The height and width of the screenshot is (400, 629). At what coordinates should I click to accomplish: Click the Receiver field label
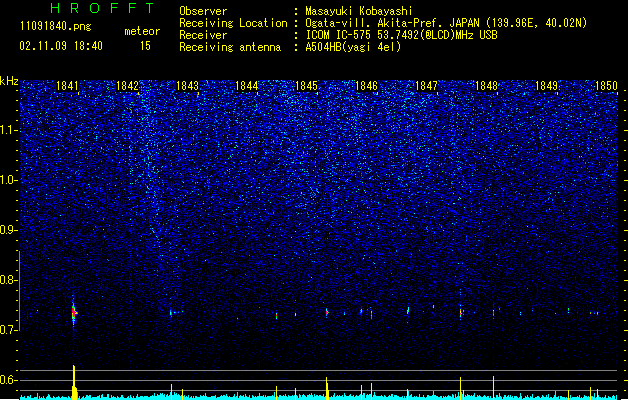[x=203, y=35]
